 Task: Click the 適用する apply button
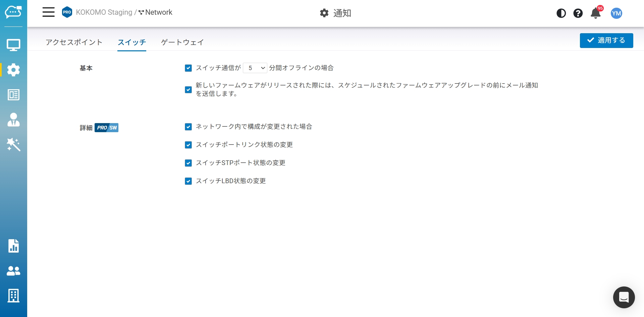606,41
